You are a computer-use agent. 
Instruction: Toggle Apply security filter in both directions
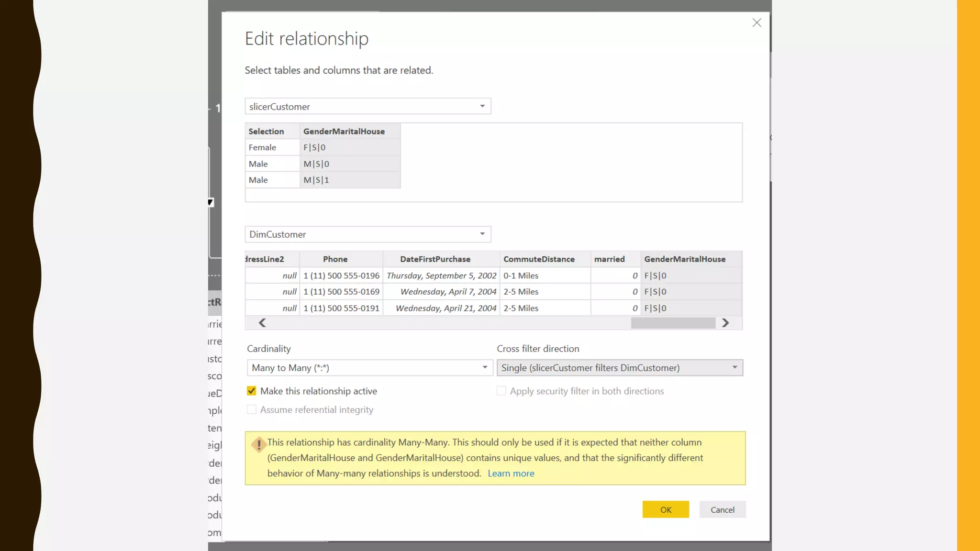click(501, 391)
